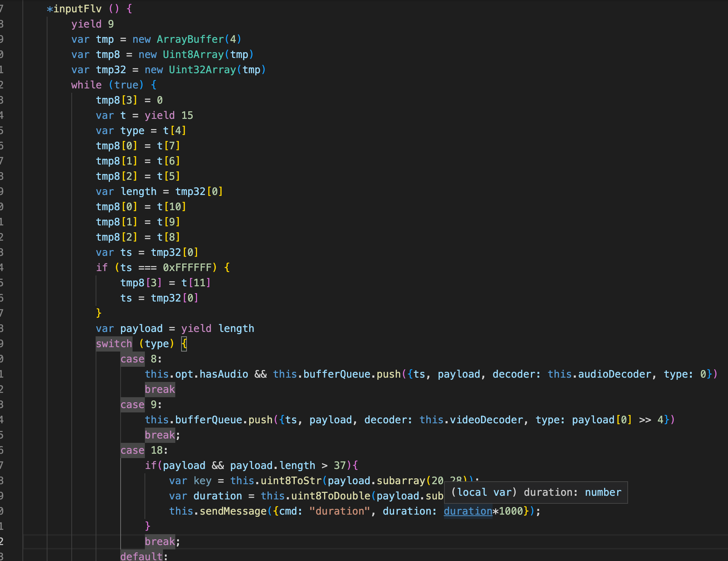Screen dimensions: 728x561
Task: Click the "duration" string literal
Action: (339, 511)
